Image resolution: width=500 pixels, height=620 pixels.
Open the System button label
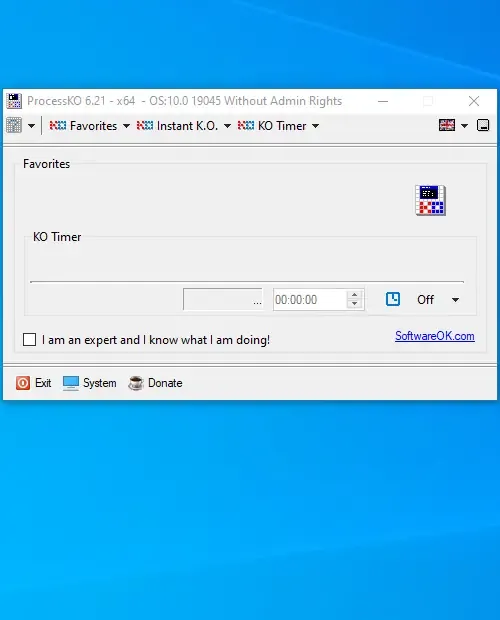(x=100, y=383)
